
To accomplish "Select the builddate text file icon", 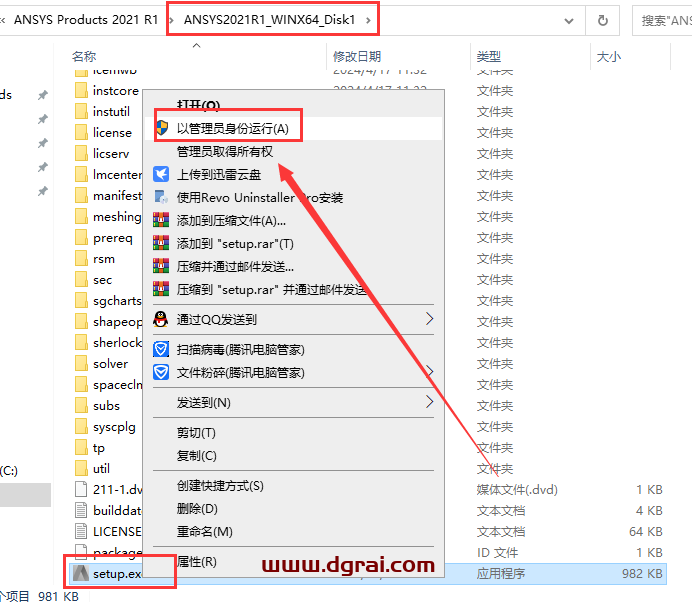I will (x=81, y=510).
